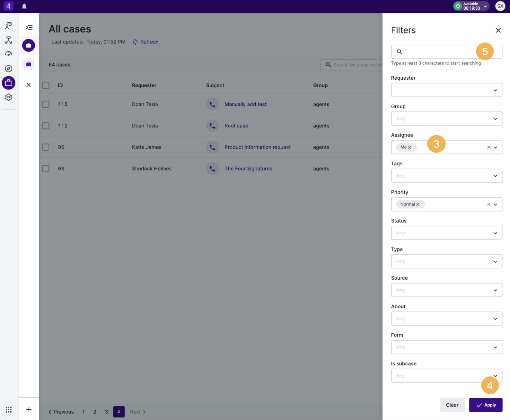Go to page 3
This screenshot has height=420, width=510.
pyautogui.click(x=106, y=412)
